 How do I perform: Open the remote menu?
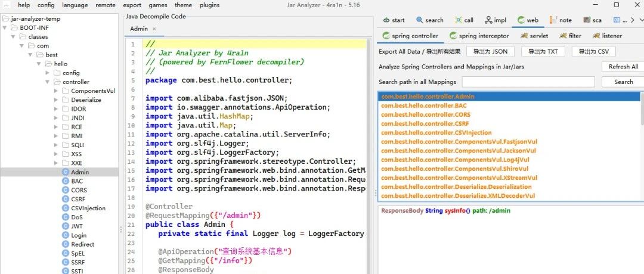tap(105, 5)
